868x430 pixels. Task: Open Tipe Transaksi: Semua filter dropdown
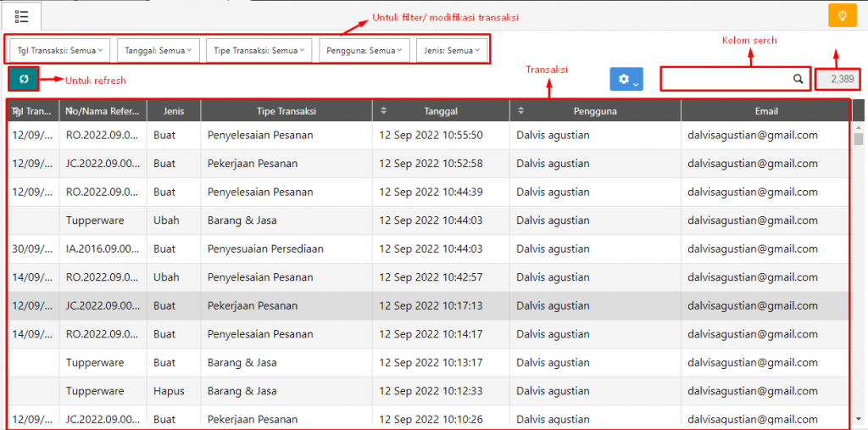tap(259, 50)
